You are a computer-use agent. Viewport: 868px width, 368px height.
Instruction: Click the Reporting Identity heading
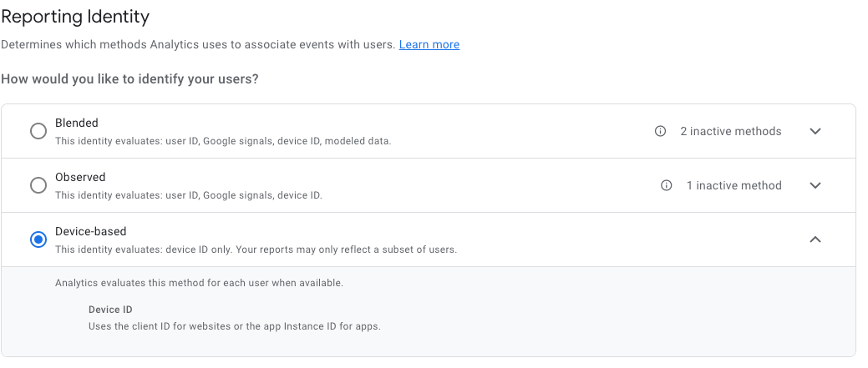click(x=74, y=15)
